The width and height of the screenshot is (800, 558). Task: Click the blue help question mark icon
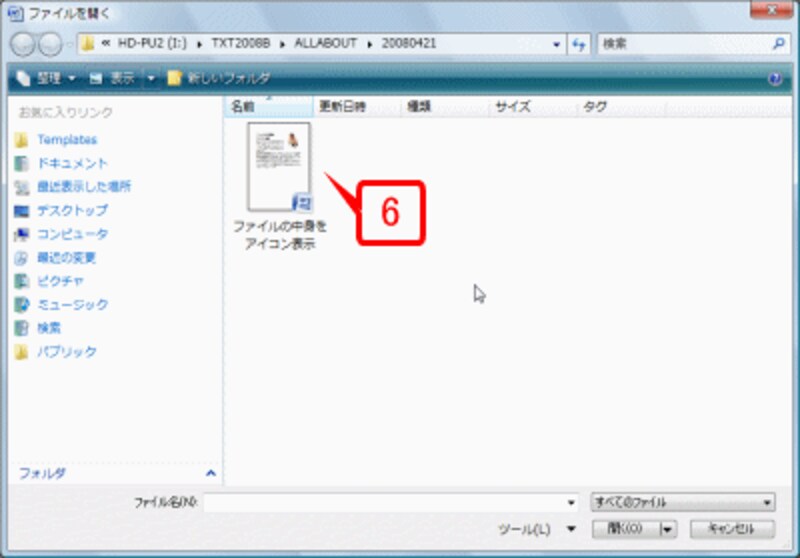[774, 79]
